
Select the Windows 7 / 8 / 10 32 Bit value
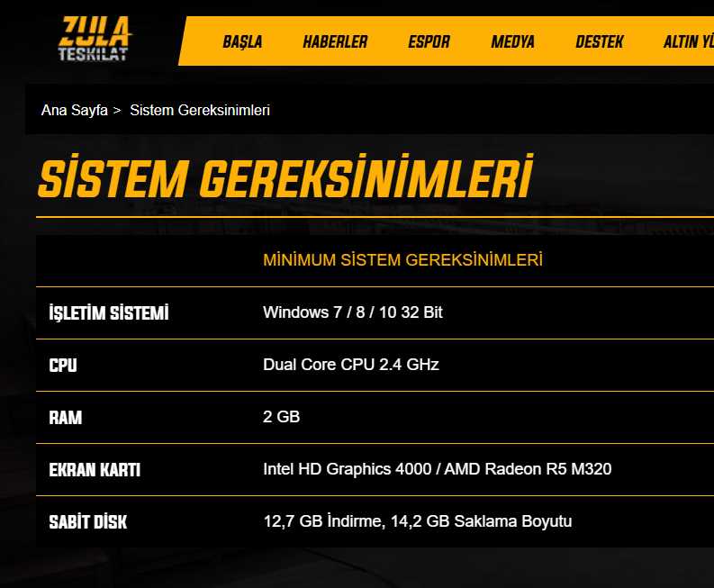[353, 312]
